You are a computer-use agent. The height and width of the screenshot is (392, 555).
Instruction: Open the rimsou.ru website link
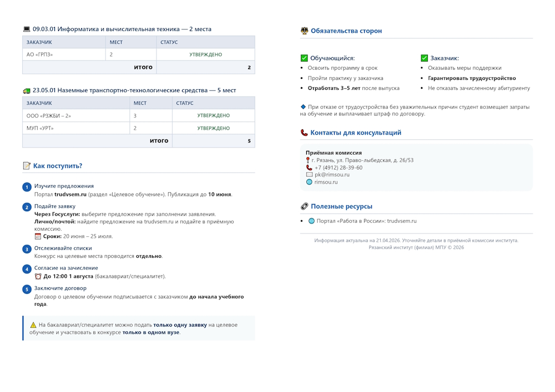tap(326, 182)
